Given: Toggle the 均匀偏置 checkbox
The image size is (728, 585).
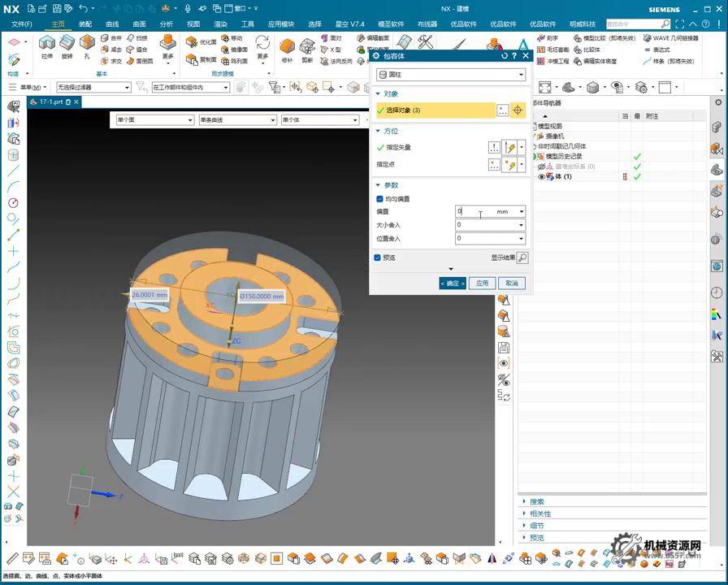Looking at the screenshot, I should pyautogui.click(x=379, y=198).
